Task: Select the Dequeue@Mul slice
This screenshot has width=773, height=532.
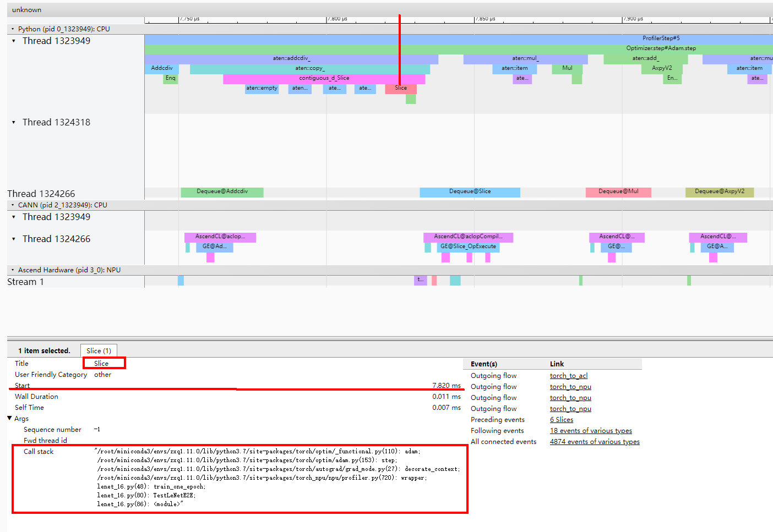Action: [x=618, y=192]
